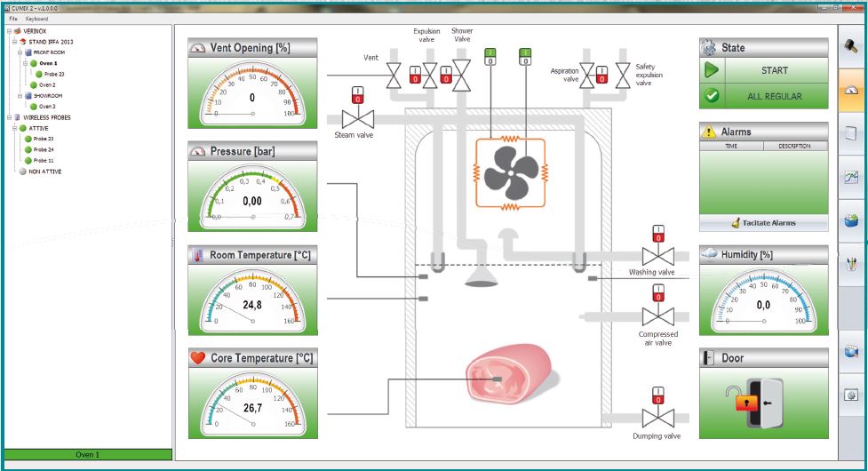Toggle the Compressed air valve switch

[658, 293]
